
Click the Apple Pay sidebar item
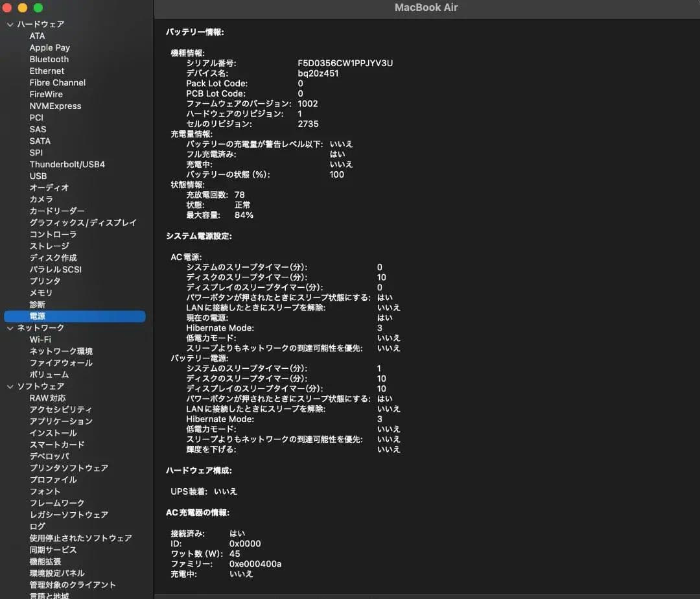click(x=49, y=47)
